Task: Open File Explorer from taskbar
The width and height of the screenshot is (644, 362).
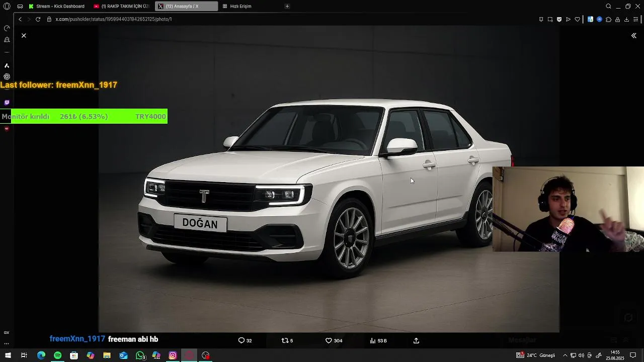Action: [x=107, y=355]
